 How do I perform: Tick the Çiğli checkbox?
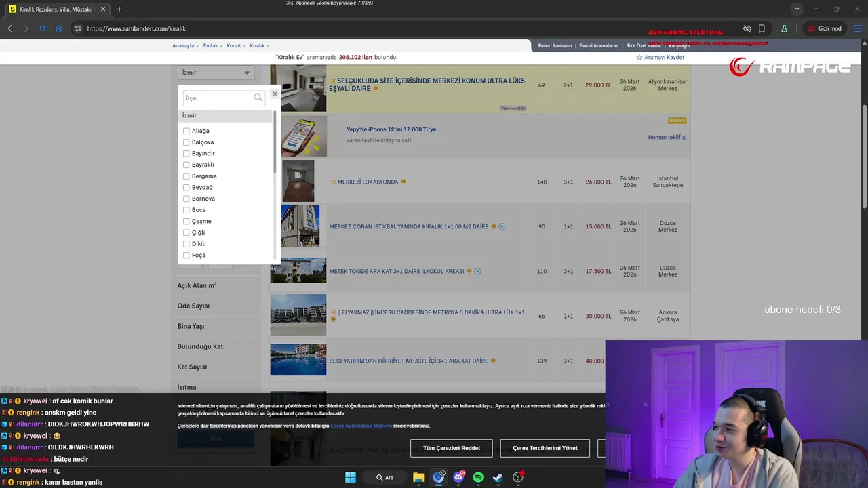click(x=186, y=232)
